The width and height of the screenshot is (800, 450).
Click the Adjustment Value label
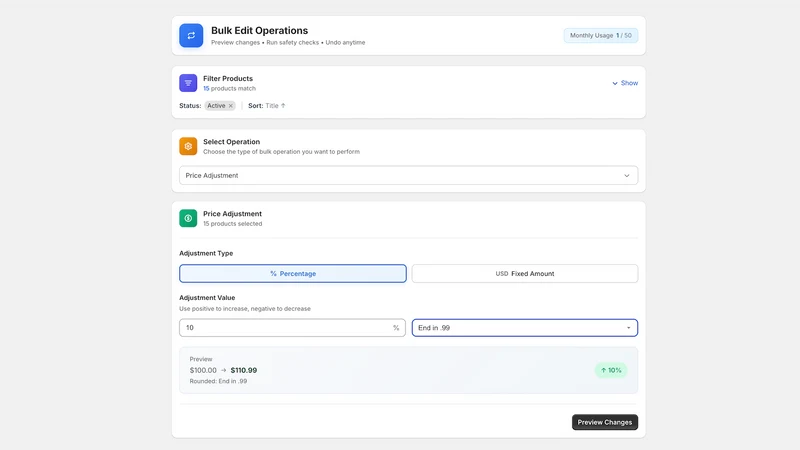click(x=207, y=297)
